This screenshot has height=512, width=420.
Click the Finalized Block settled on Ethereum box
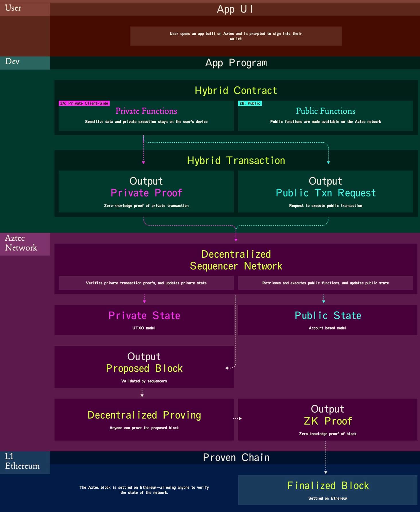(x=327, y=490)
